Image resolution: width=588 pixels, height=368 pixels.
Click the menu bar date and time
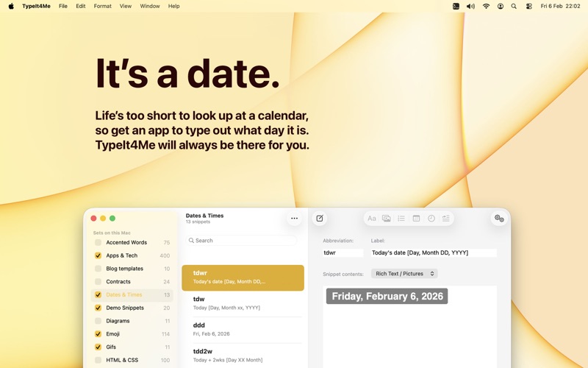pos(560,6)
